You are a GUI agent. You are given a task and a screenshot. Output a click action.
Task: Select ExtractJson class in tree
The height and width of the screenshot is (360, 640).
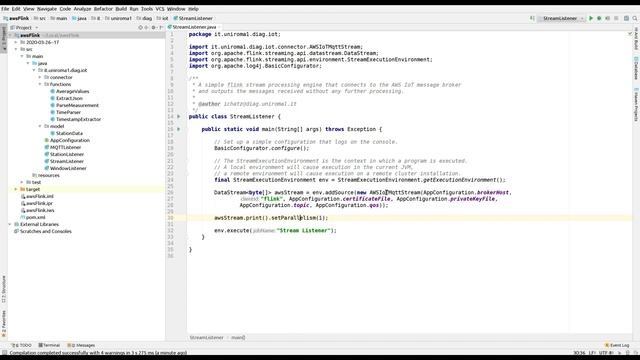click(69, 98)
